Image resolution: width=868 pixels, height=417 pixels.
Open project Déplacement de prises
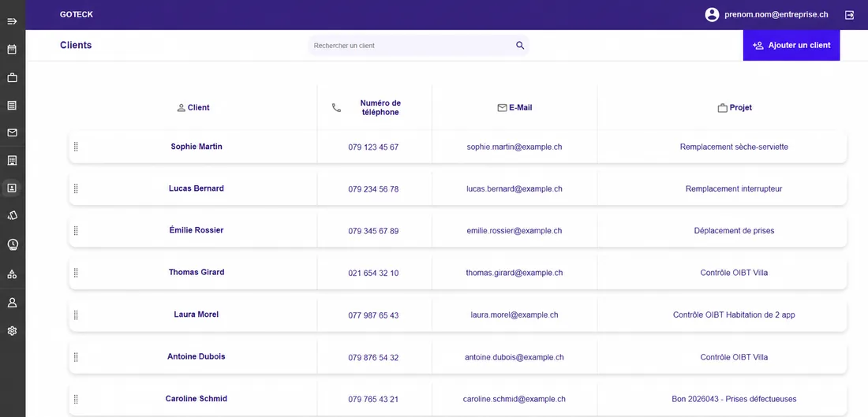tap(734, 231)
